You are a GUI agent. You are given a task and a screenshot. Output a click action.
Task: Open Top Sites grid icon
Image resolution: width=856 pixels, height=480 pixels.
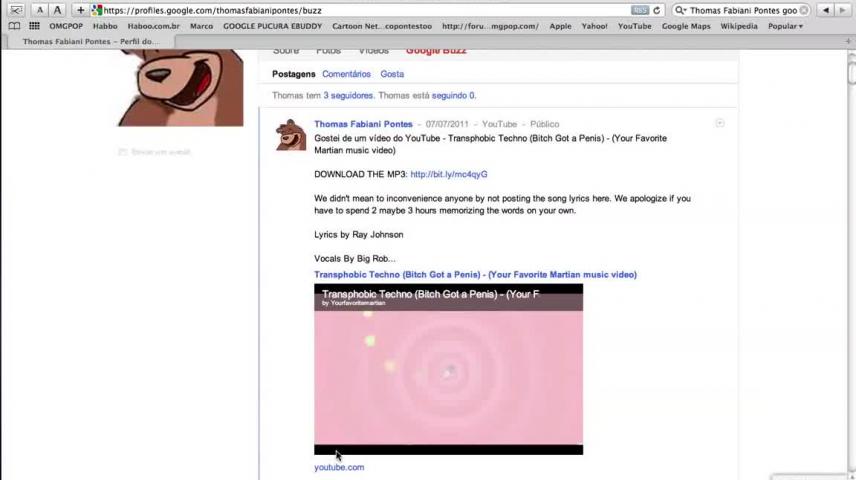(34, 26)
